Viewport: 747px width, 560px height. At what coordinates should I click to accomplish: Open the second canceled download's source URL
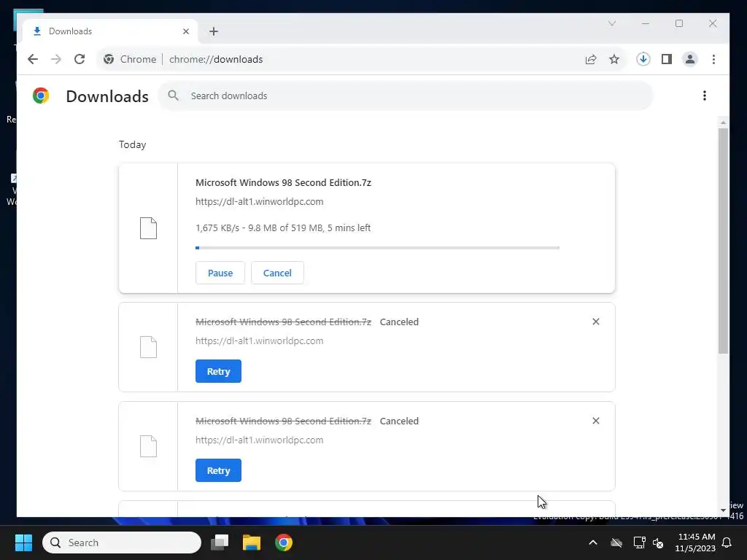259,440
